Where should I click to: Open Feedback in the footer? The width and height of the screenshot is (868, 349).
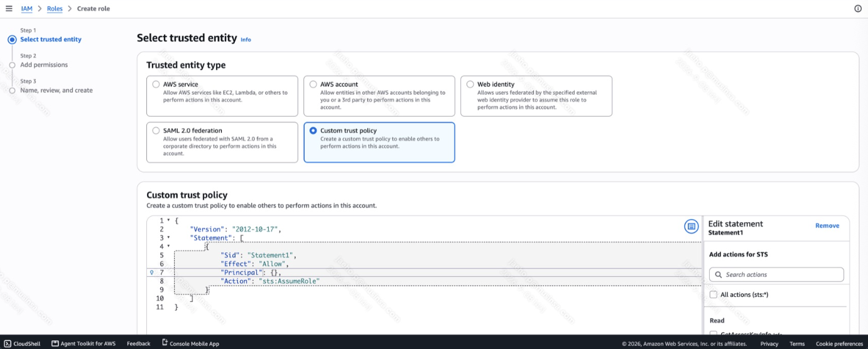tap(138, 343)
